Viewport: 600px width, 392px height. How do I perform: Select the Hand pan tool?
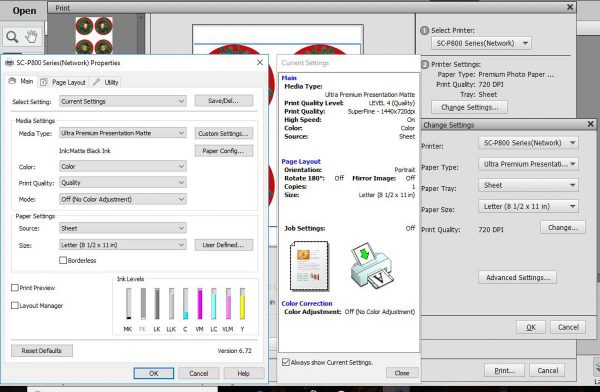31,36
